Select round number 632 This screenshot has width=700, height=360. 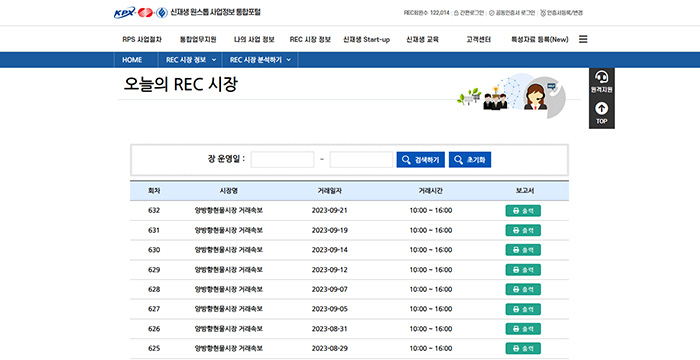[x=154, y=211]
